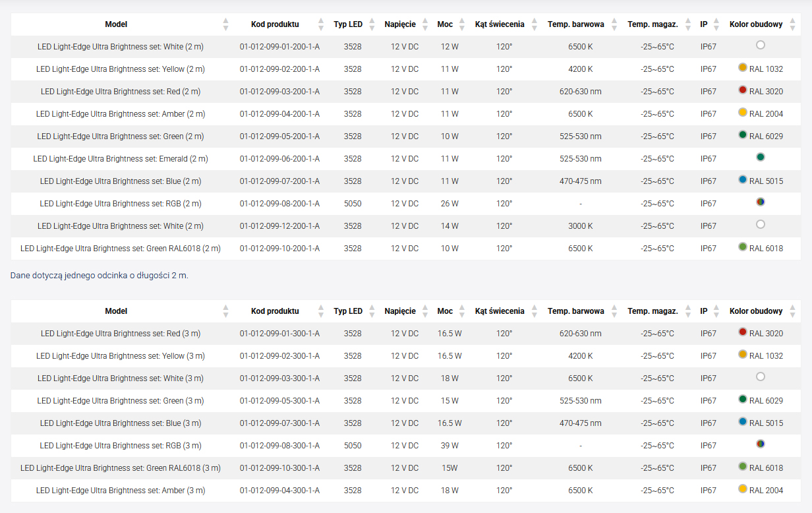Screen dimensions: 812x513
Task: Sort second table by Kolor obudowy arrows
Action: [792, 311]
